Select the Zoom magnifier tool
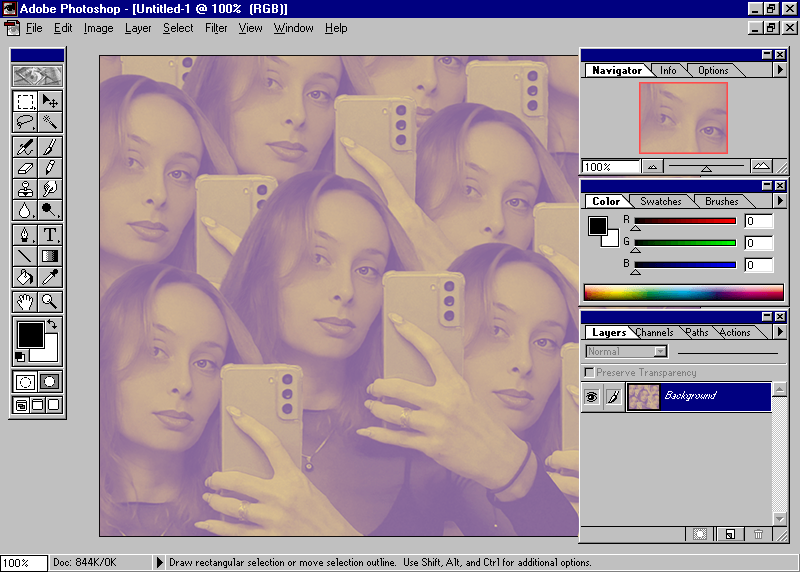The height and width of the screenshot is (572, 800). [x=49, y=301]
